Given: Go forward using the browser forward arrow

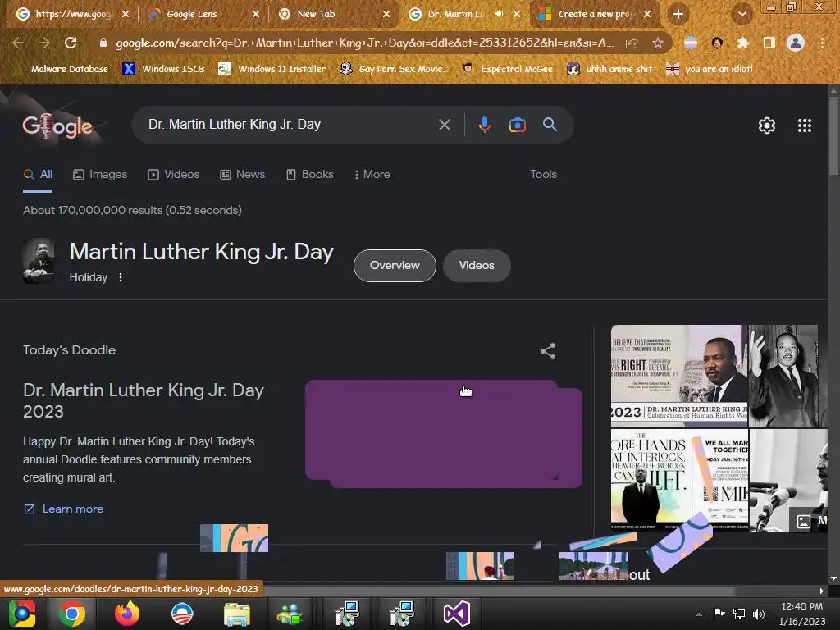Looking at the screenshot, I should coord(44,43).
